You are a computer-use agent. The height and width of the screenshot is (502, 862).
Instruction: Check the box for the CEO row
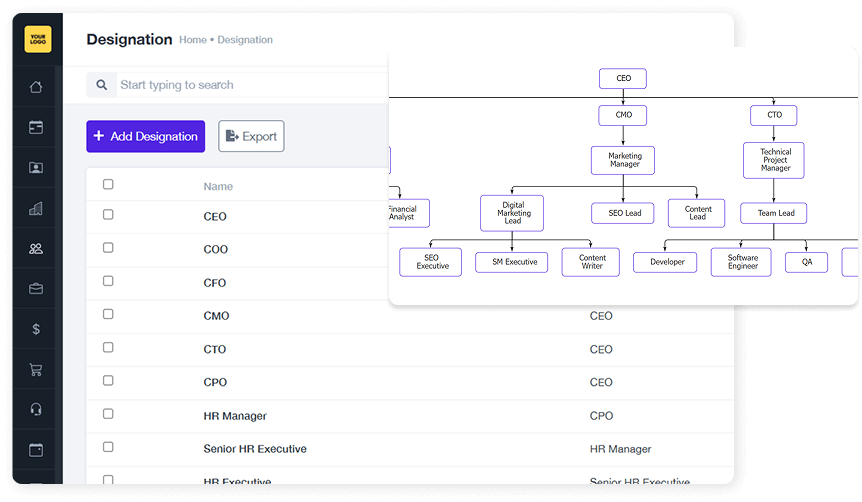click(108, 215)
